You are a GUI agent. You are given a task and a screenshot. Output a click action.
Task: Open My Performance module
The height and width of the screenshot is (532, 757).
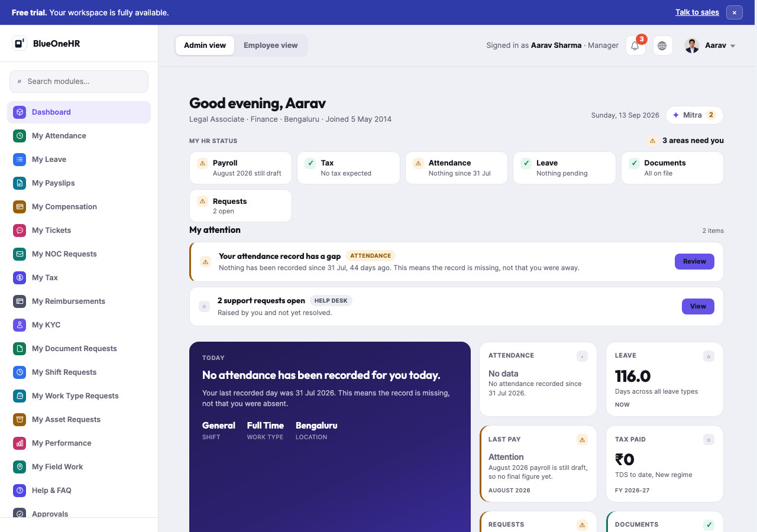(x=79, y=443)
